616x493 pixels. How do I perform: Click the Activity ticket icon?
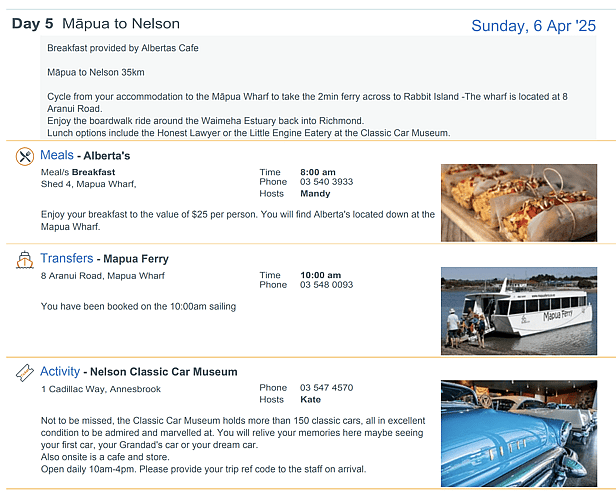[x=25, y=373]
